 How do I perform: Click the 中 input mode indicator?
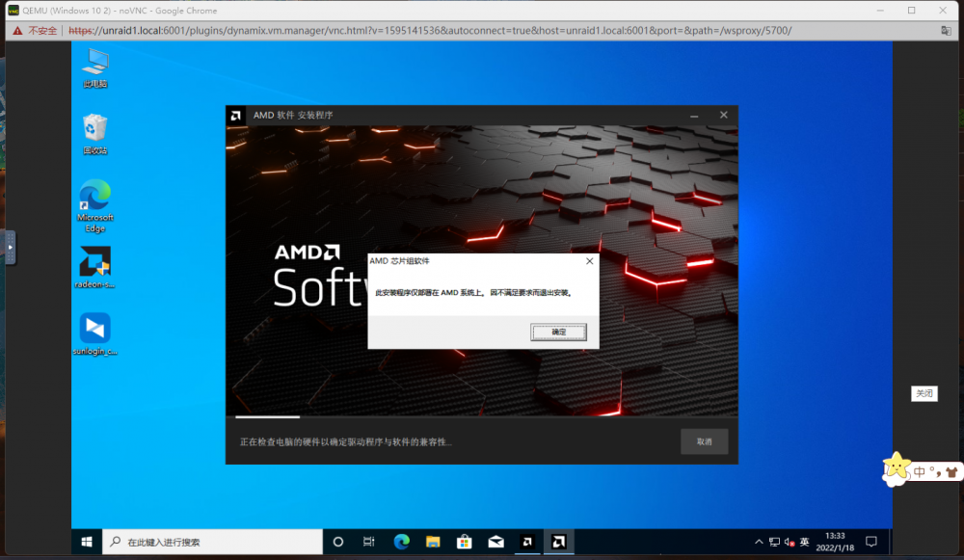coord(919,472)
